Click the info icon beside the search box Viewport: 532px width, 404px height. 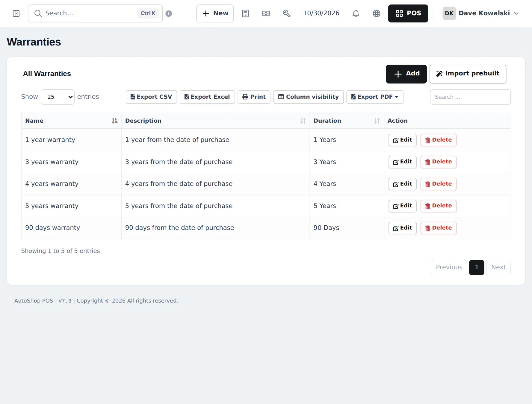tap(169, 13)
